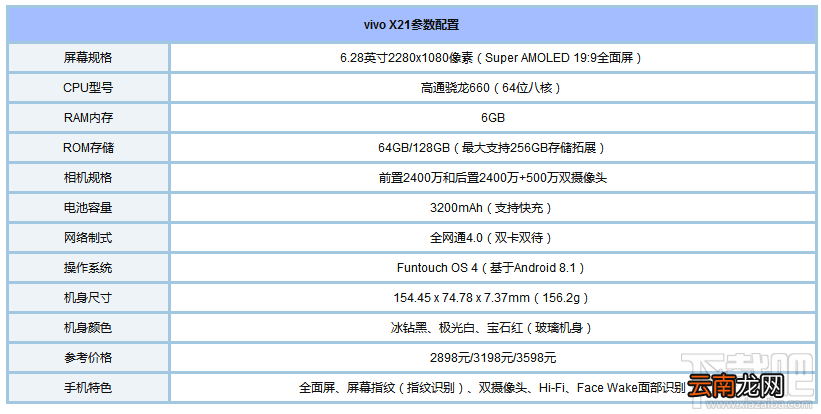Select the '网络制式' label cell
Screen dimensions: 821x414
tap(88, 238)
